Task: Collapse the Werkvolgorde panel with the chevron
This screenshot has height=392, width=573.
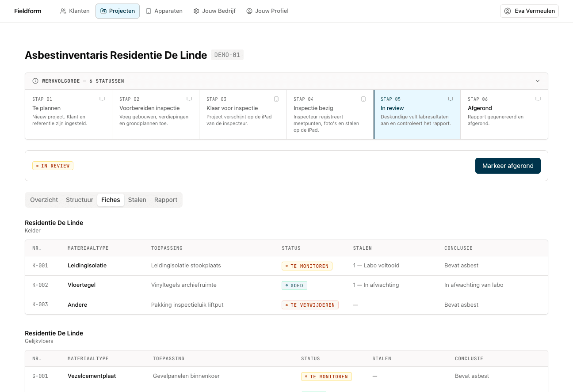Action: click(538, 81)
